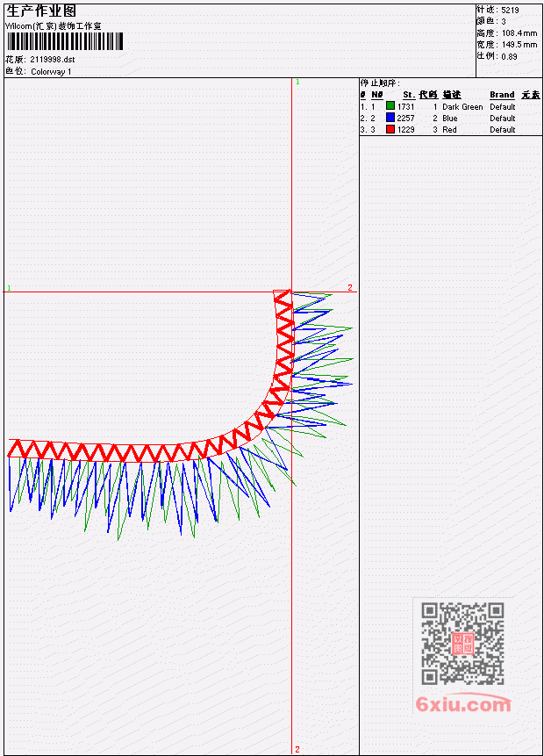Click the '元素' column header
This screenshot has width=544, height=756.
click(x=531, y=95)
